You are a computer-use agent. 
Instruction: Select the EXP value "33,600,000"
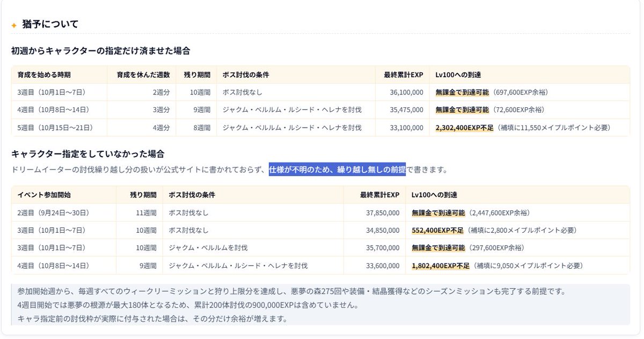(x=383, y=266)
